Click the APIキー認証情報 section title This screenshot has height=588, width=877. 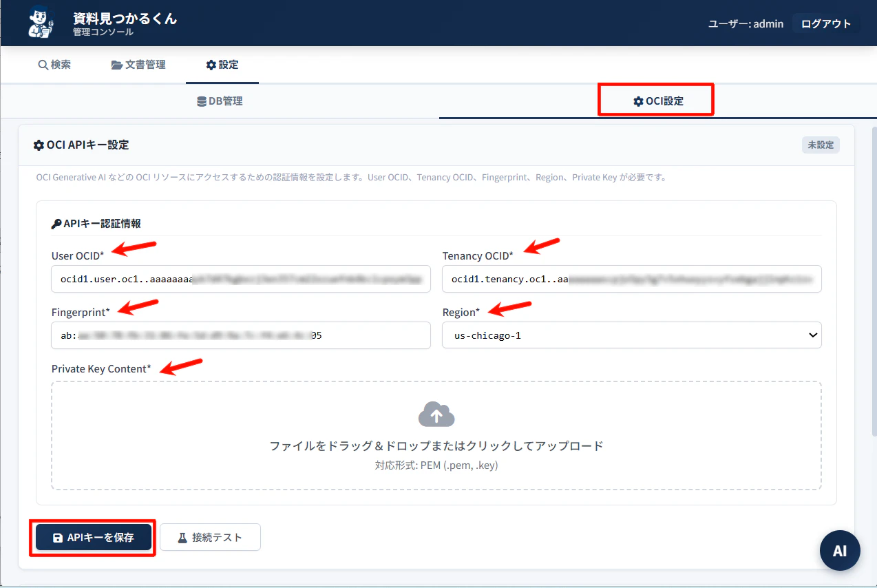[x=96, y=224]
